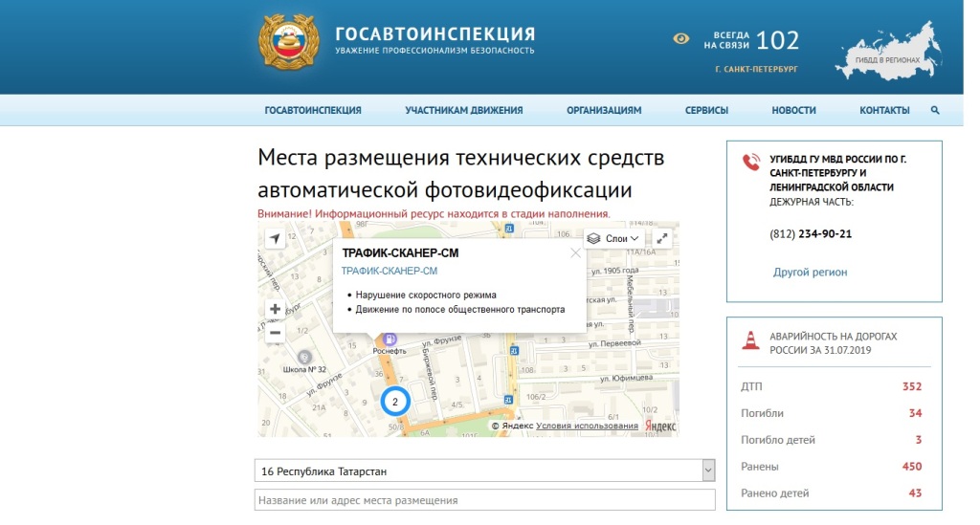Toggle the visually impaired eye icon
This screenshot has width=980, height=525.
point(680,39)
